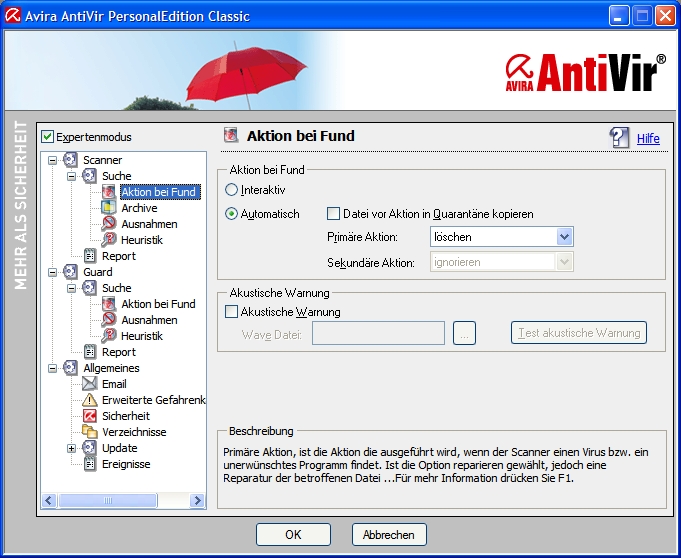Click the Hilfe question mark icon

pos(619,138)
